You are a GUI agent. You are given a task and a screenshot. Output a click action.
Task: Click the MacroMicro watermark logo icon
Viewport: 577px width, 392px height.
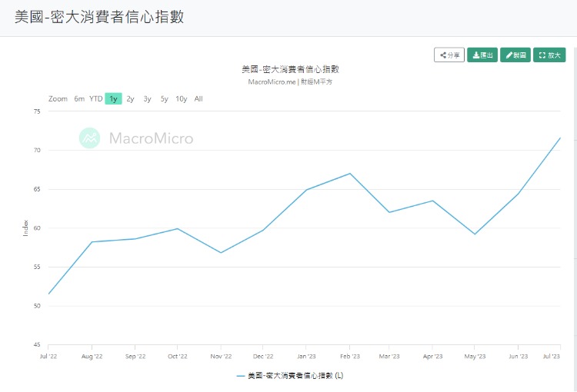[90, 138]
